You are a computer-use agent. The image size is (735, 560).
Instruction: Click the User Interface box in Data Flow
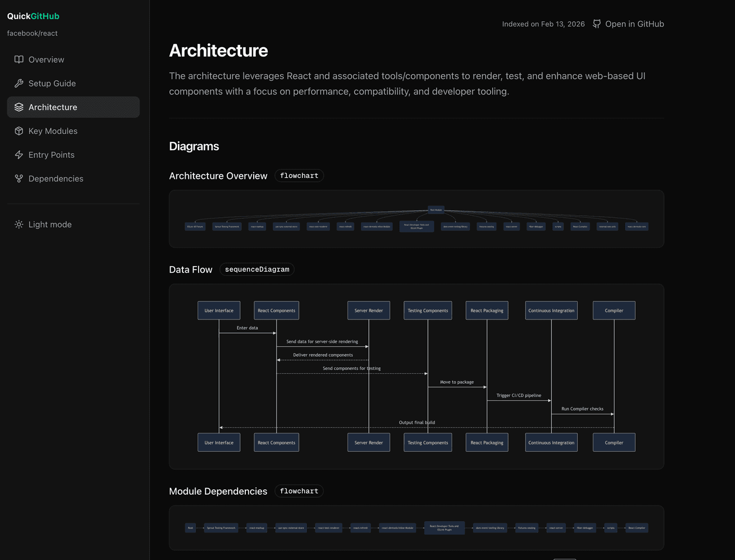pos(219,310)
